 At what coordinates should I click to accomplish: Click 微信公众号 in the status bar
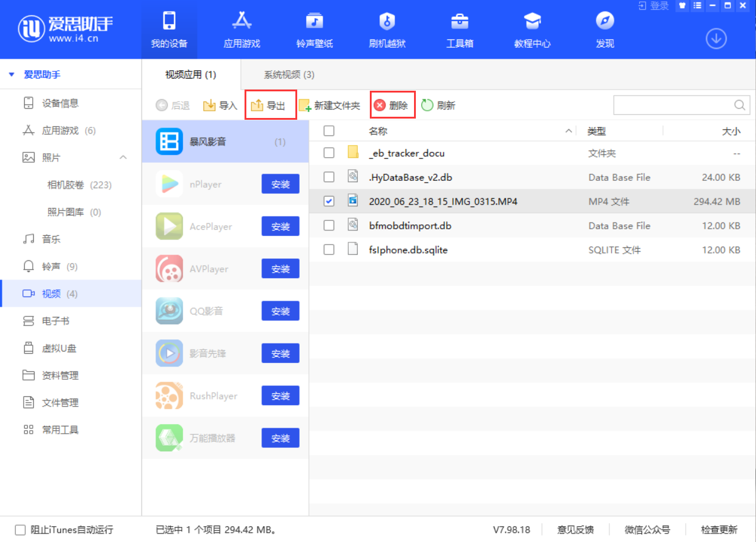pyautogui.click(x=647, y=530)
